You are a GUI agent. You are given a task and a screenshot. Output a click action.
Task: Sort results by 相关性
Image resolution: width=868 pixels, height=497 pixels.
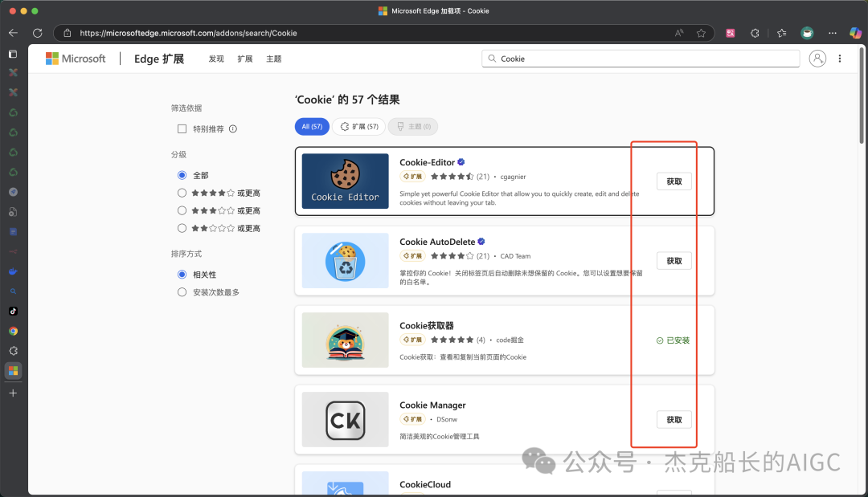[x=182, y=275]
